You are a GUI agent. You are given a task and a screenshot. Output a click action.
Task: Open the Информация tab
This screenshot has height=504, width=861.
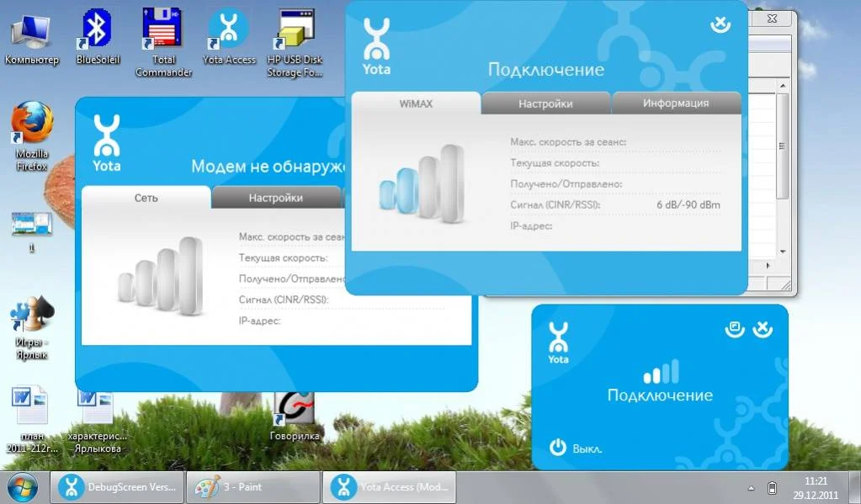point(676,103)
